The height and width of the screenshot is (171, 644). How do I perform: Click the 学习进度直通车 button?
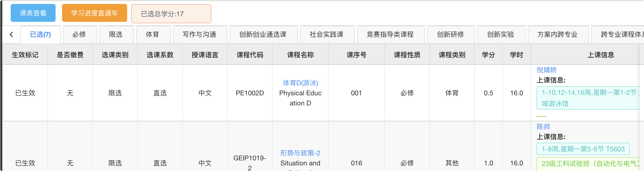point(94,13)
